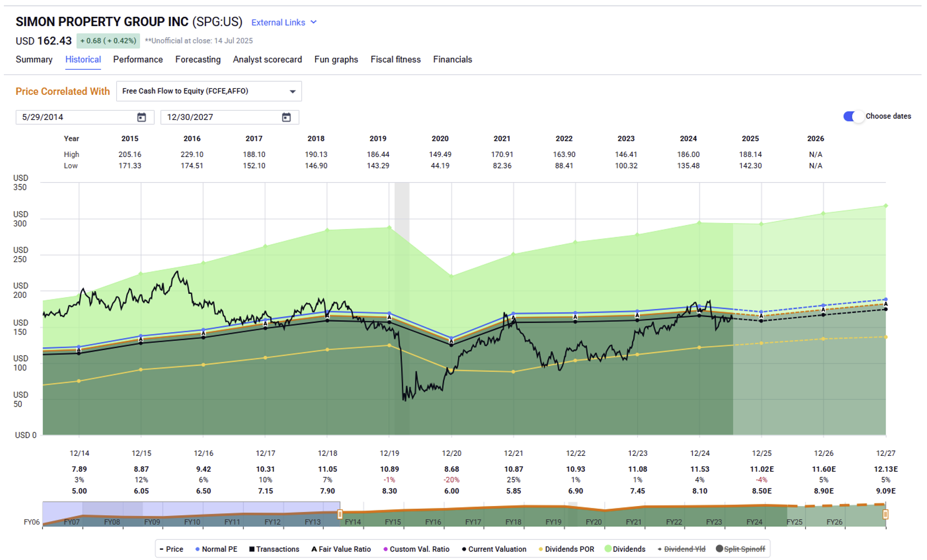Click the start date field 5/29/2014

click(x=85, y=117)
